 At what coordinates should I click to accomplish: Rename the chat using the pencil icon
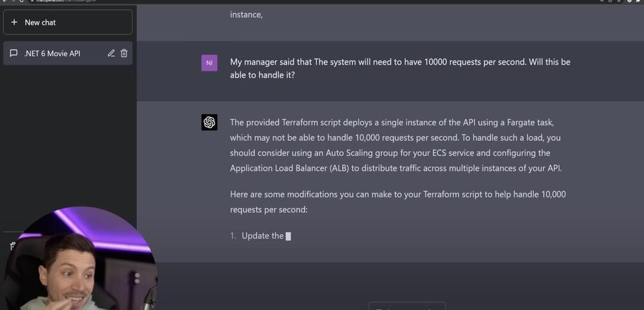[111, 53]
